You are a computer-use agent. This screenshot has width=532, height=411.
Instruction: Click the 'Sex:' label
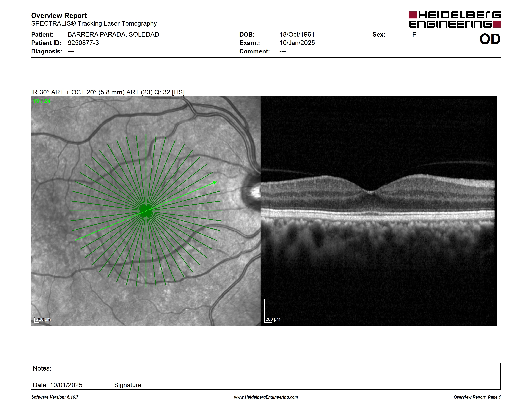coord(379,35)
